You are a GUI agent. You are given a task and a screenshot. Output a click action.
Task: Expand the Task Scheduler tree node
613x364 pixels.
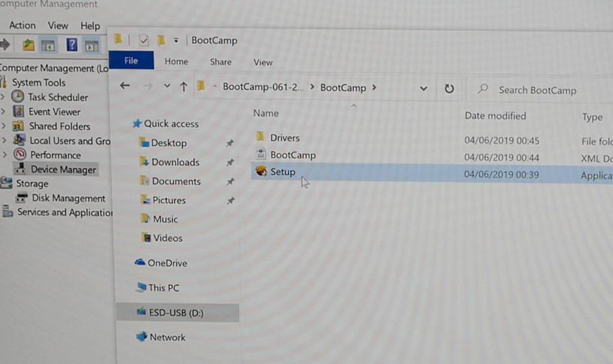(3, 96)
